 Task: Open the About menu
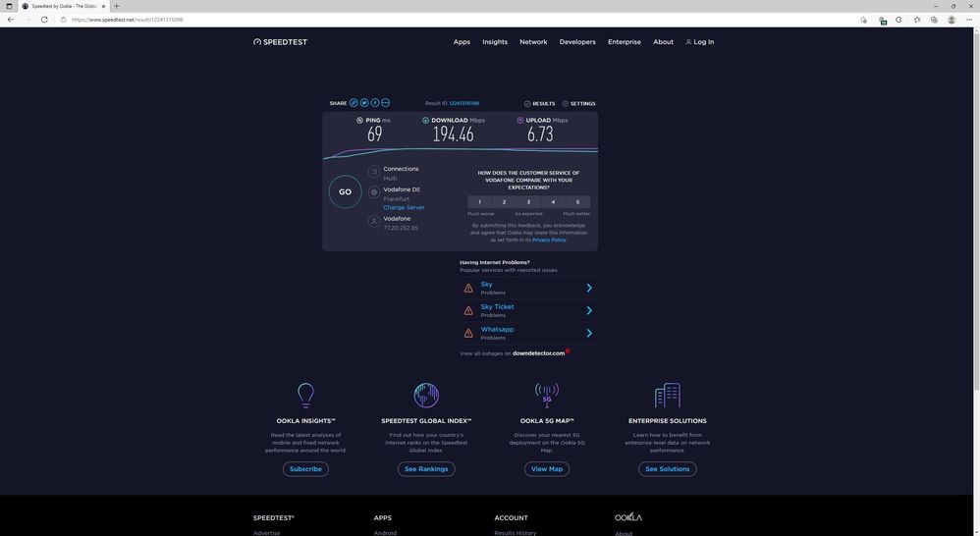(x=663, y=42)
